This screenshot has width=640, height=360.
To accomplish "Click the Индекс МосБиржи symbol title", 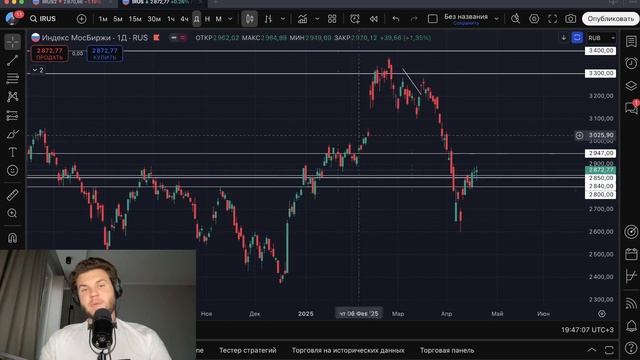I will pos(95,38).
